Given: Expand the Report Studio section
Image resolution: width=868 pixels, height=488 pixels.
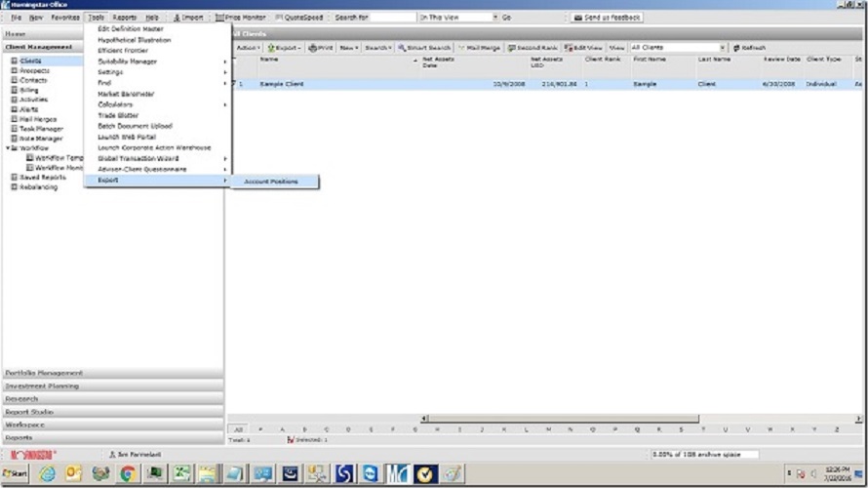Looking at the screenshot, I should [x=113, y=412].
